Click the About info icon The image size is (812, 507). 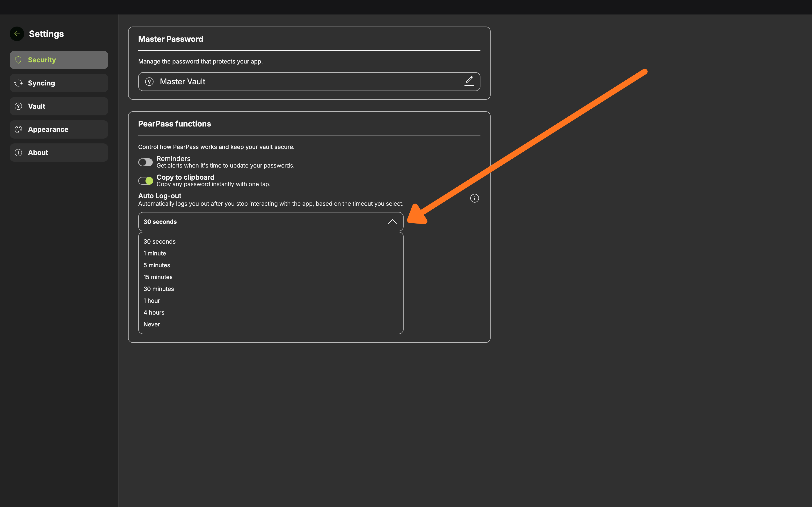point(18,152)
